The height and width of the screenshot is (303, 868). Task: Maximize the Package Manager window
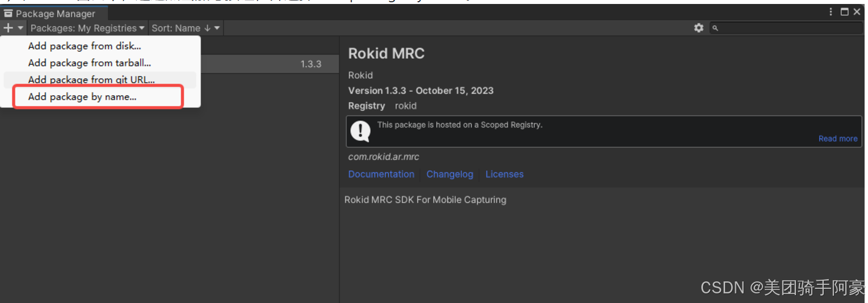(x=844, y=12)
